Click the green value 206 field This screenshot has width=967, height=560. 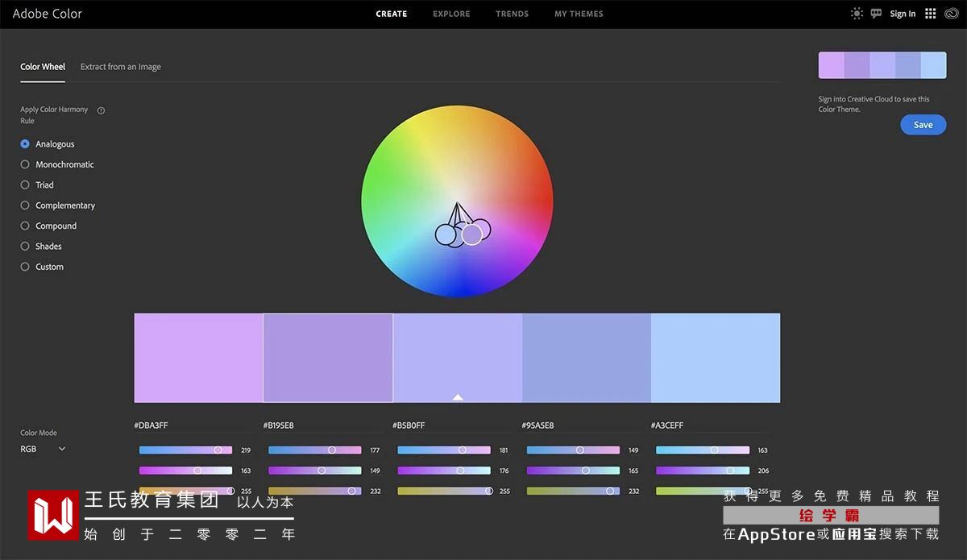click(x=763, y=471)
